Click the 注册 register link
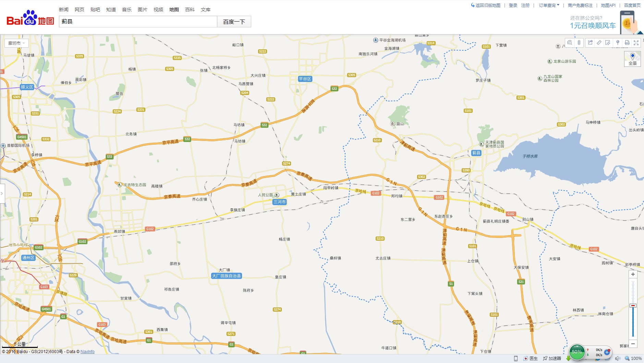 tap(525, 5)
